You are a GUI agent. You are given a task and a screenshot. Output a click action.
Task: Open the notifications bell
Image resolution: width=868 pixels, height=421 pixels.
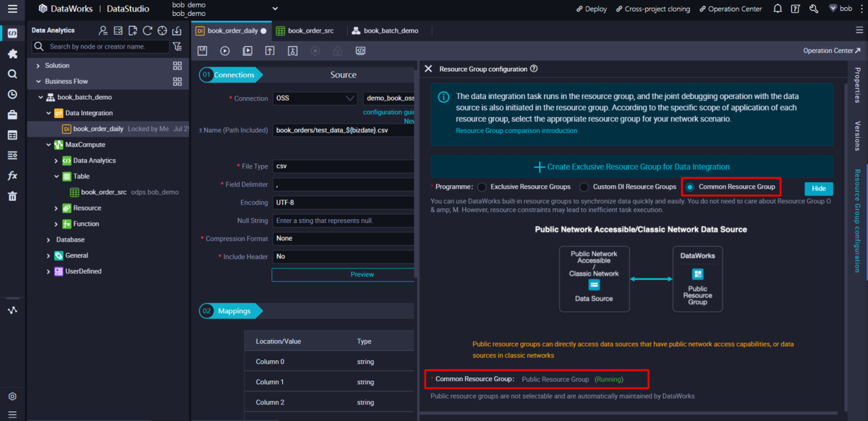point(778,9)
